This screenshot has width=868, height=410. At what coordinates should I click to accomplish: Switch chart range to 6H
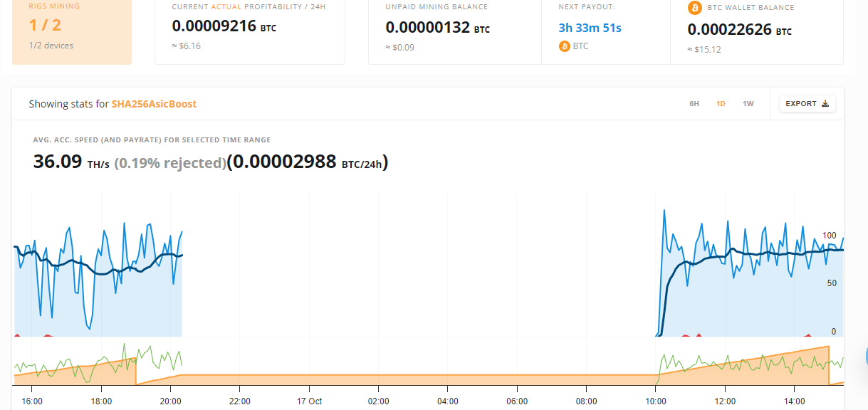pyautogui.click(x=694, y=104)
